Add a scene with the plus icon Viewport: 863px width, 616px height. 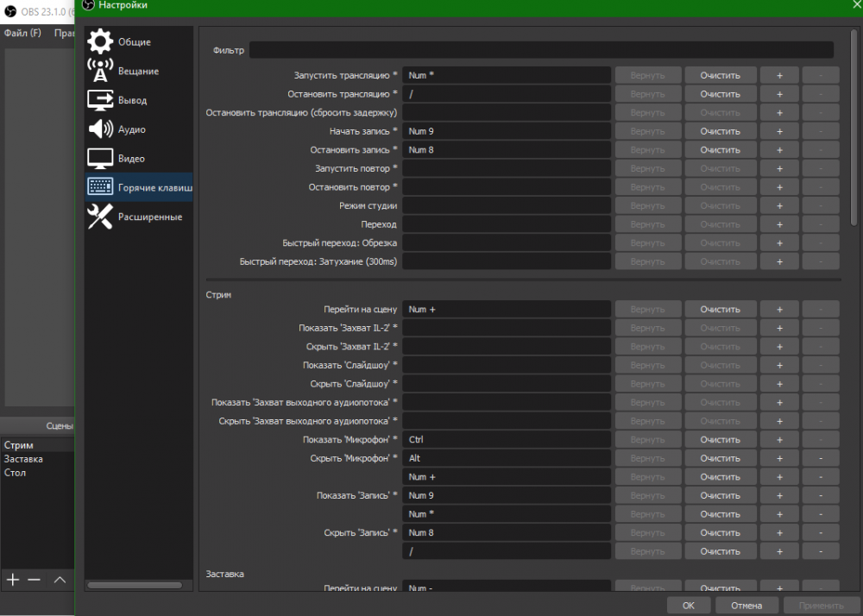point(13,580)
